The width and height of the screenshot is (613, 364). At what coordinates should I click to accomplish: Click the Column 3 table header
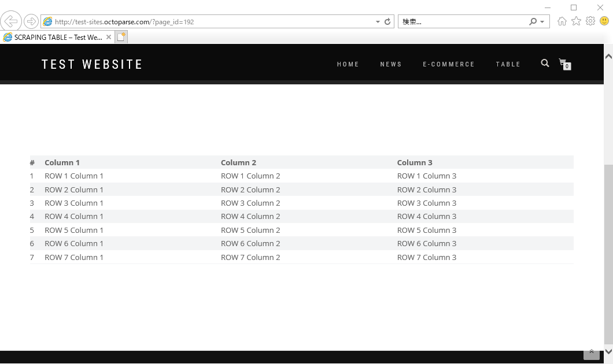point(415,162)
